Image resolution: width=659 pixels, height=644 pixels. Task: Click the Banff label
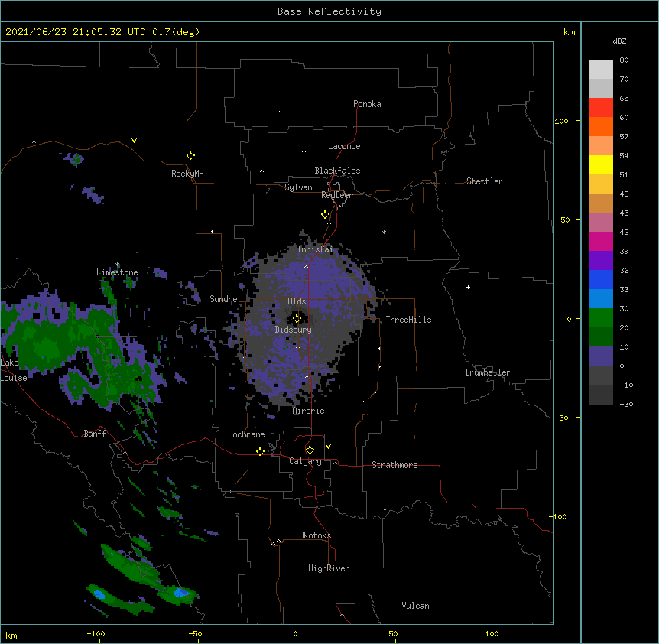point(95,434)
